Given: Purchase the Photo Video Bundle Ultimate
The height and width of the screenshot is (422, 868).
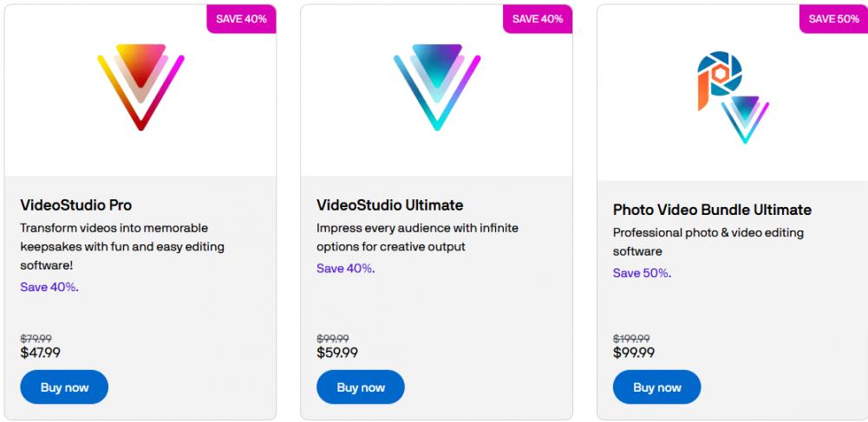Looking at the screenshot, I should [x=656, y=387].
